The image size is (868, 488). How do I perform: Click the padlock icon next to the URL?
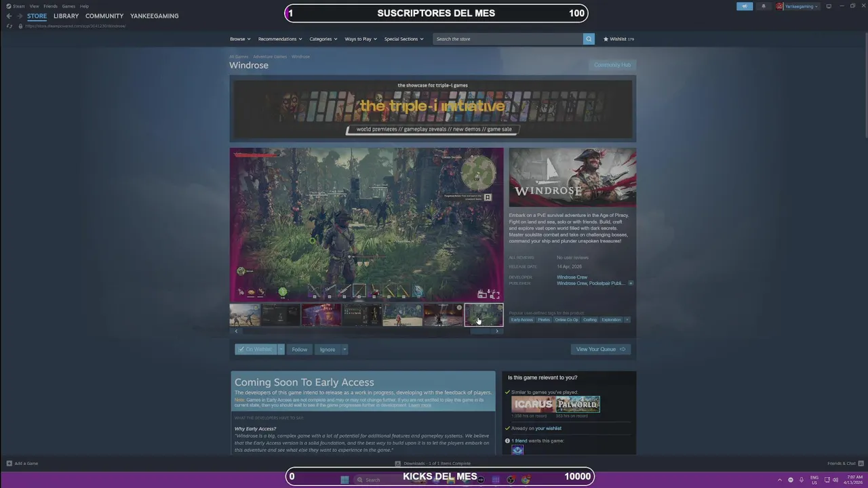[20, 26]
